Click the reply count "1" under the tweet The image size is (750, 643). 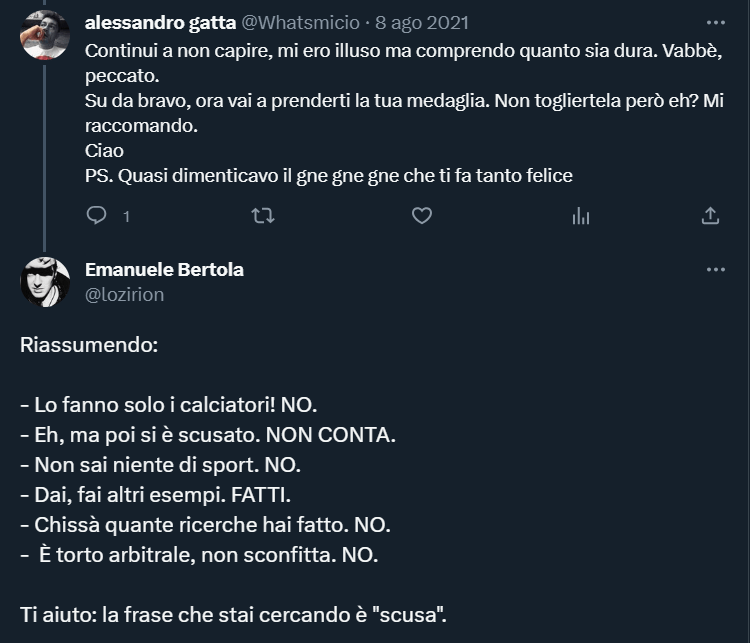coord(126,216)
